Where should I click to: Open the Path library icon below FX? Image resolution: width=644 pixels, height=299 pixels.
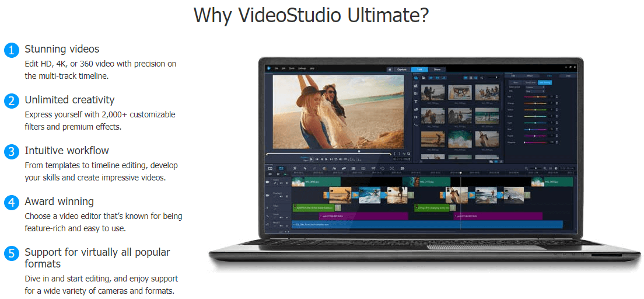click(x=416, y=125)
